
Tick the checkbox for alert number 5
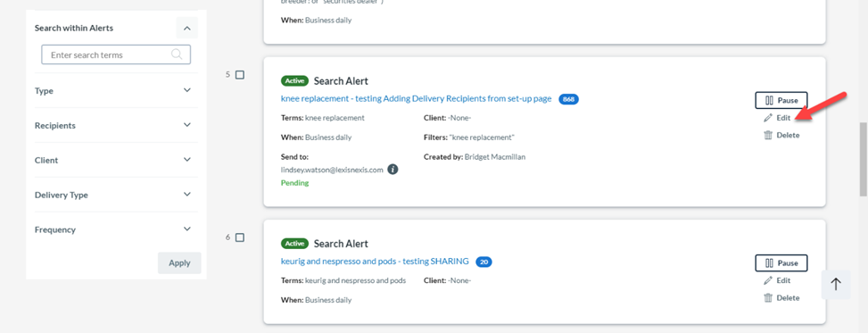[240, 75]
